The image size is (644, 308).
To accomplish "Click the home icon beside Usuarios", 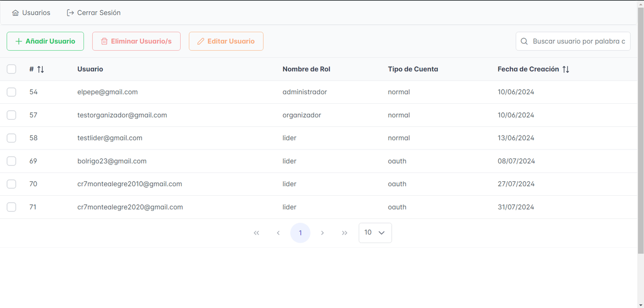I will 16,13.
